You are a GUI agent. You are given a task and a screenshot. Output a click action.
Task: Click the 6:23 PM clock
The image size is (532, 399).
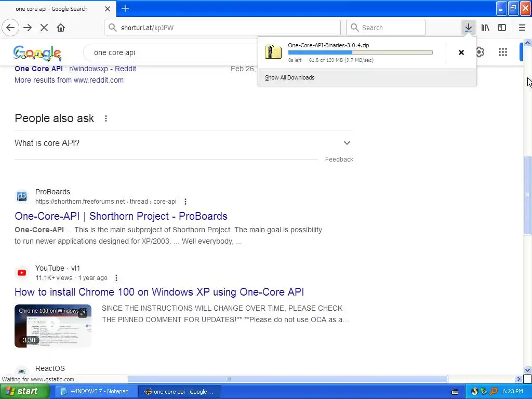tap(513, 391)
